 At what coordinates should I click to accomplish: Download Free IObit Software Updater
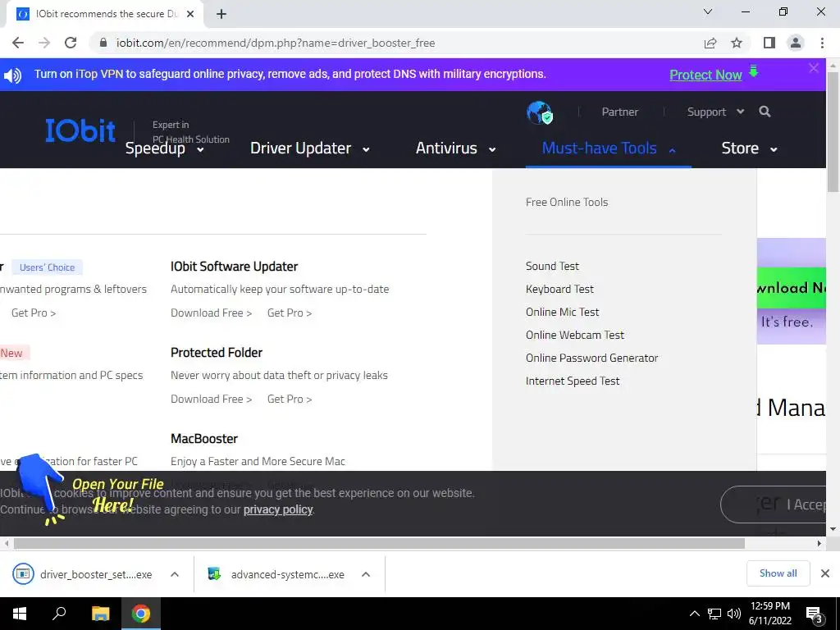pos(211,313)
